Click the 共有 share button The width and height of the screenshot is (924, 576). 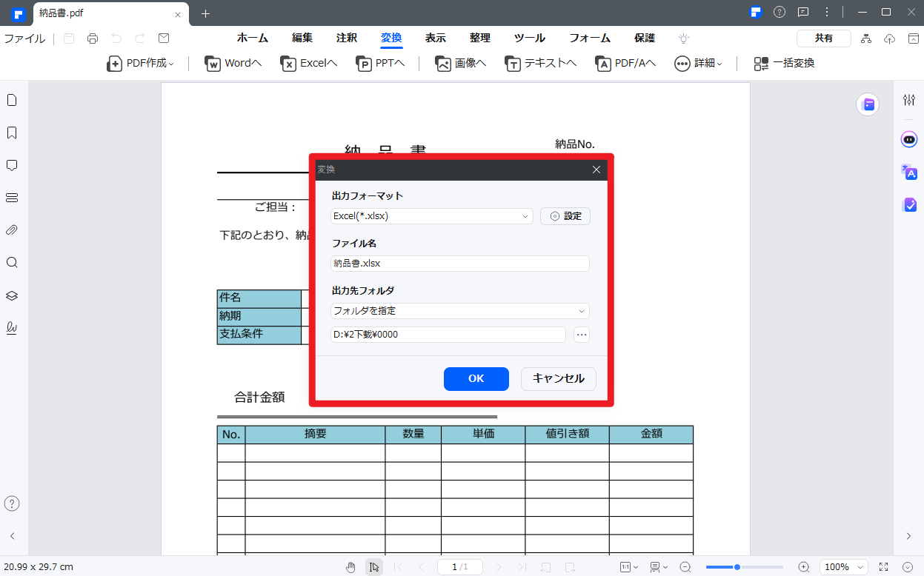[x=824, y=38]
